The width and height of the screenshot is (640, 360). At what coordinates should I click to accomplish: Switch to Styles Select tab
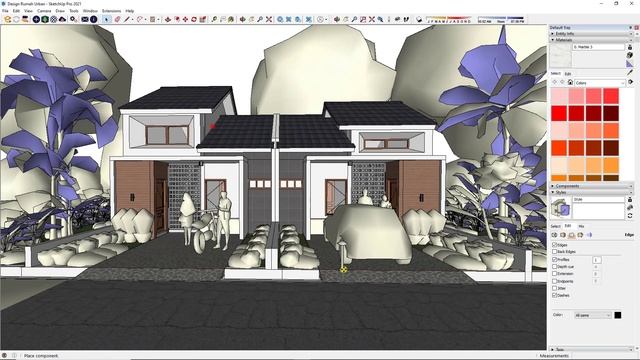[556, 226]
